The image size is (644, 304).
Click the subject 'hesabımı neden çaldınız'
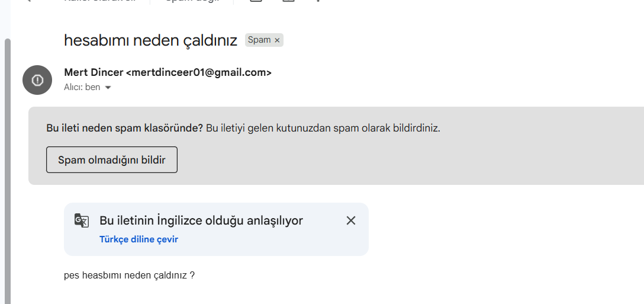151,40
